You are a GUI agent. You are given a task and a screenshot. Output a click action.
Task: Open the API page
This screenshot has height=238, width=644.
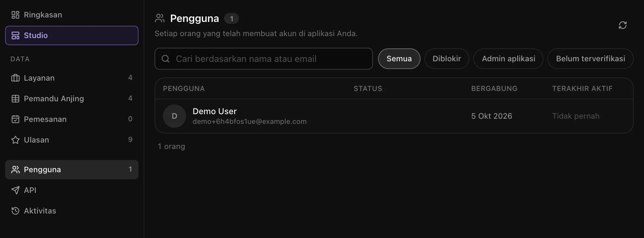(x=72, y=190)
